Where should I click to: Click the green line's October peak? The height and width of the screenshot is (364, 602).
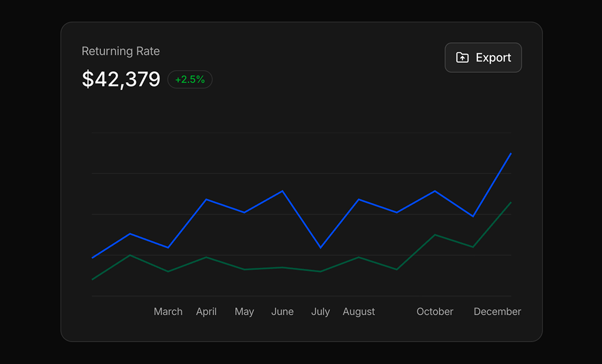coord(434,235)
